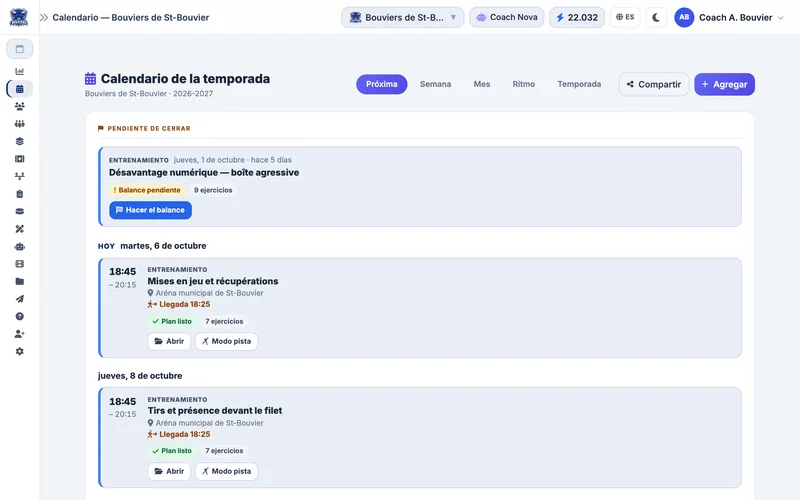Screen dimensions: 800x500
Task: Open the statistics chart icon in sidebar
Action: tap(19, 71)
